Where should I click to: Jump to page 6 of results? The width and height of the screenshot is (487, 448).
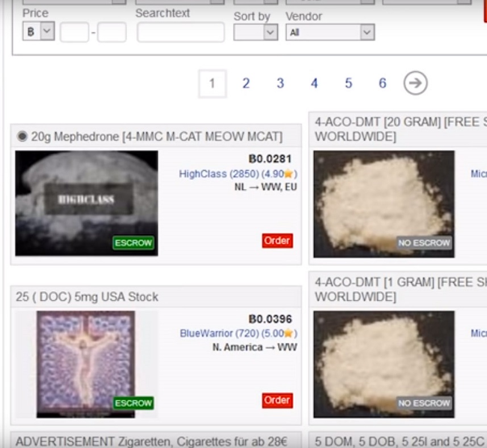click(x=382, y=84)
